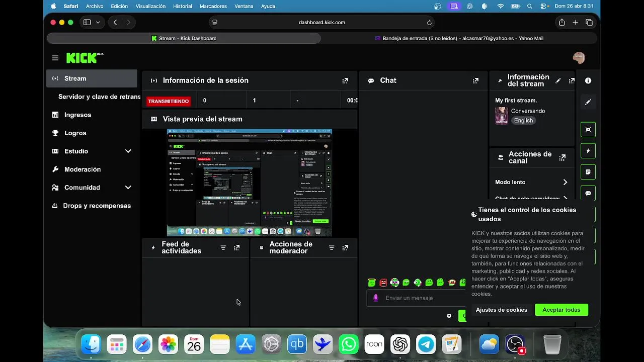Click the Conversando category thumbnail
The height and width of the screenshot is (362, 644).
coord(501,115)
